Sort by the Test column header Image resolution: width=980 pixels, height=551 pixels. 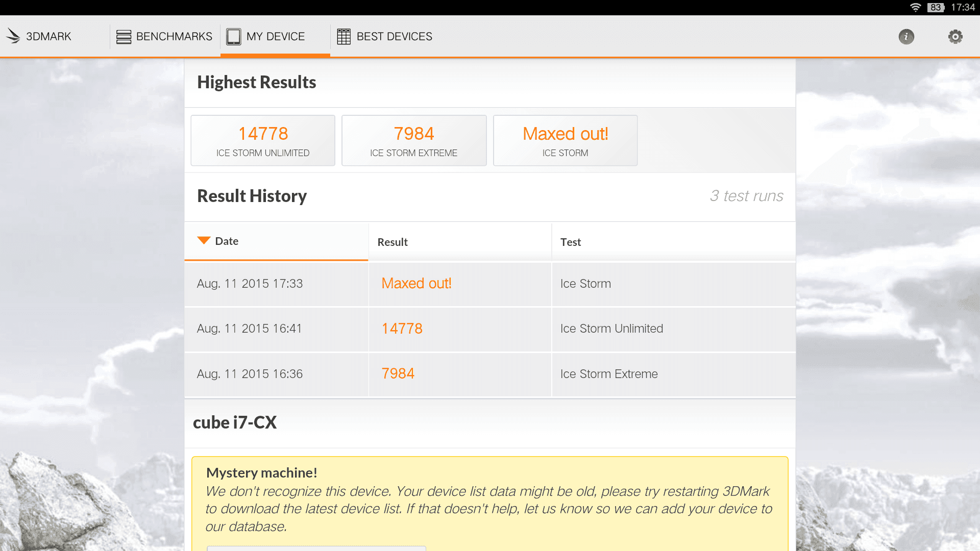674,242
